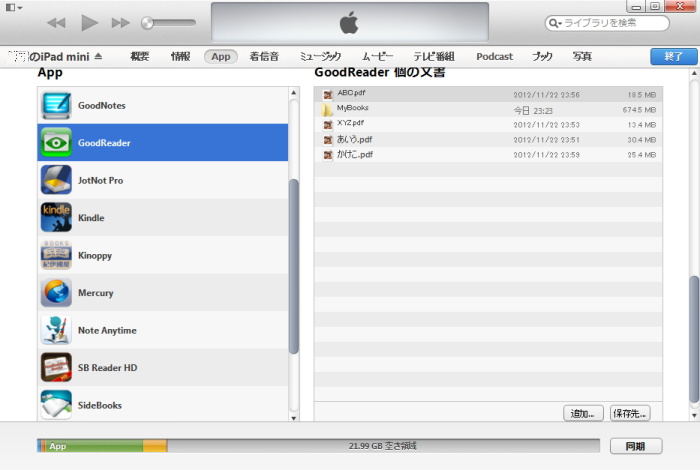Click the library search field
Viewport: 700px width, 470px height.
coord(607,23)
